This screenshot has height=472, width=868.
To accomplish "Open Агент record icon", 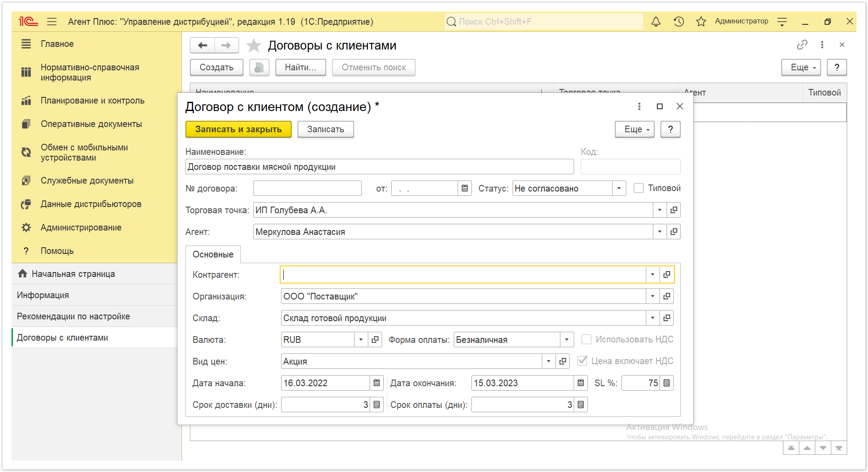I will (674, 232).
